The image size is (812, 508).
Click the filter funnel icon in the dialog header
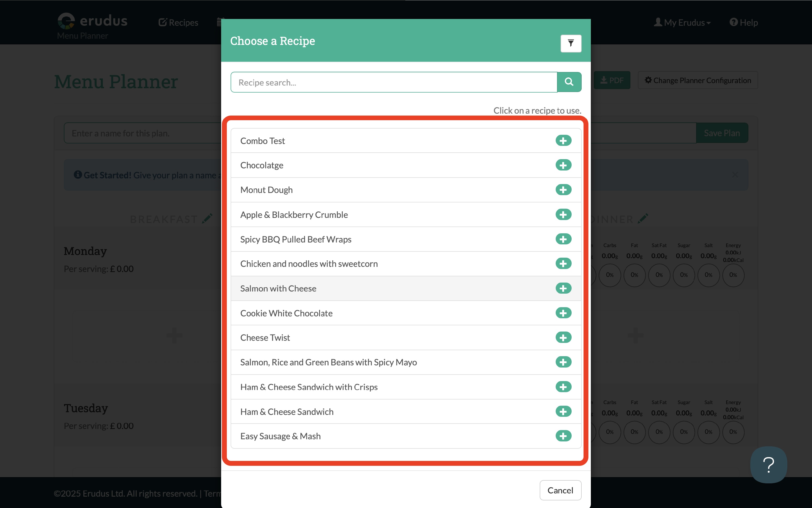[571, 43]
